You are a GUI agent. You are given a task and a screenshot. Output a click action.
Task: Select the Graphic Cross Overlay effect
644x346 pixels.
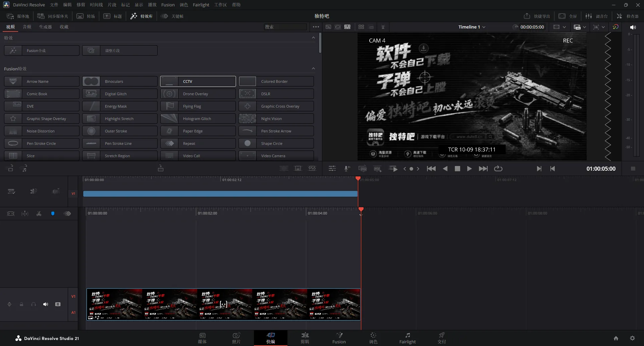[x=276, y=106]
